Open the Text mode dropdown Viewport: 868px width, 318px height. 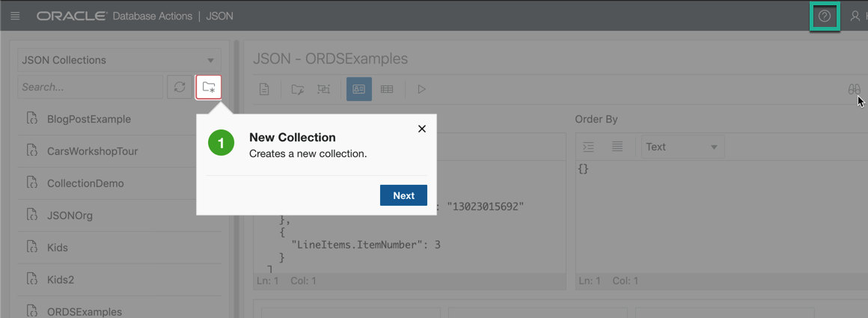coord(682,147)
